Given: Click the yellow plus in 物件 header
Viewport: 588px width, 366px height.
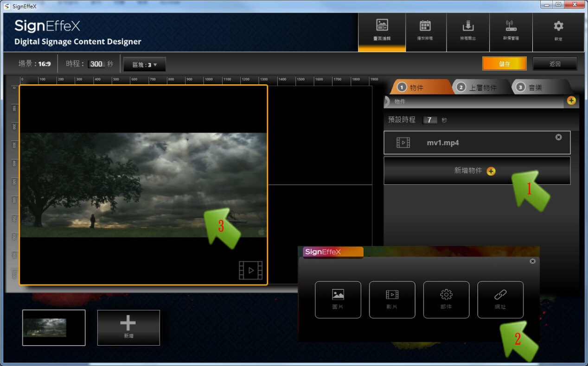Looking at the screenshot, I should click(571, 101).
